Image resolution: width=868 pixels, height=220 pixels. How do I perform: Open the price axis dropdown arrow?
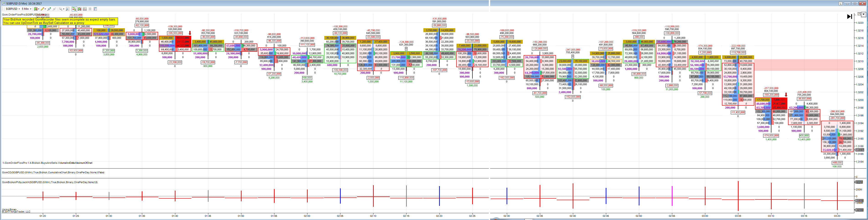[x=864, y=15]
